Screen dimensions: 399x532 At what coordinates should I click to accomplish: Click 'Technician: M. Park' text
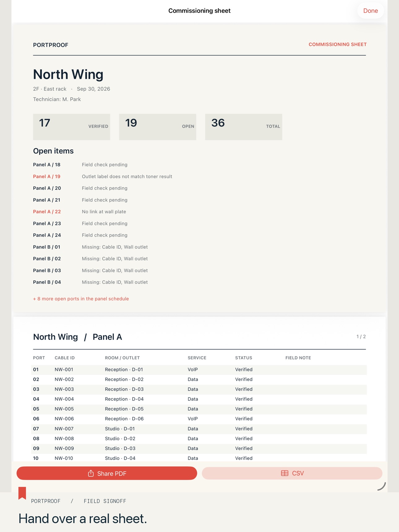tap(57, 99)
